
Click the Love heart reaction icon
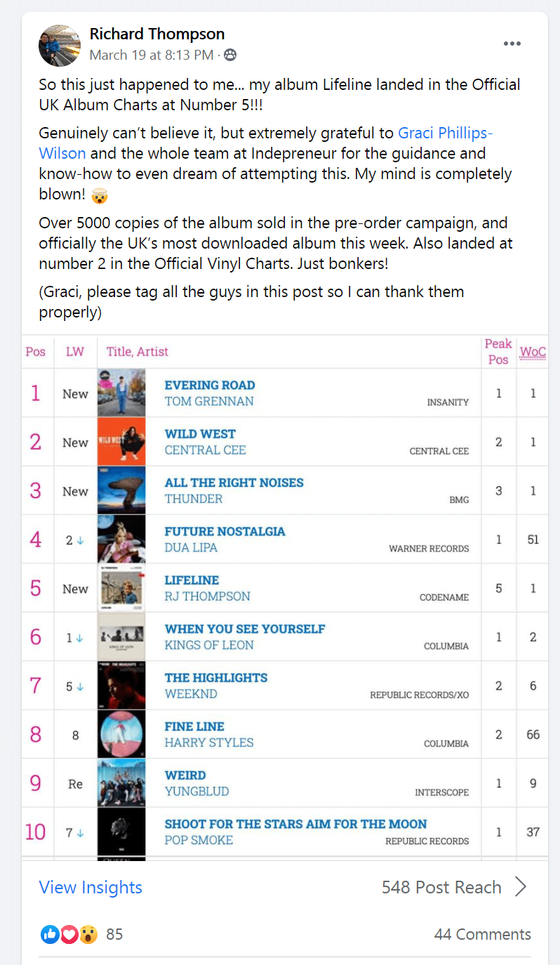click(x=69, y=934)
